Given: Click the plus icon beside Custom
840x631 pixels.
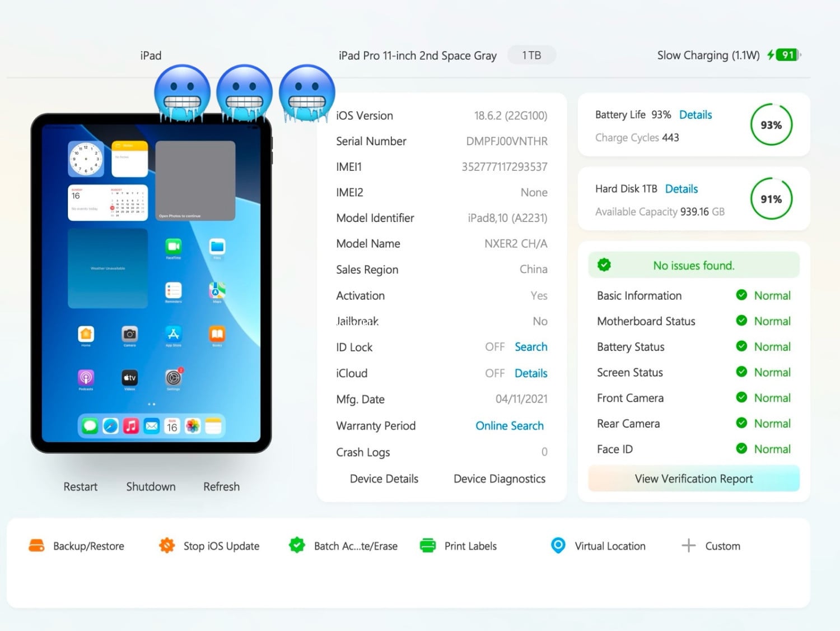Looking at the screenshot, I should click(x=688, y=546).
